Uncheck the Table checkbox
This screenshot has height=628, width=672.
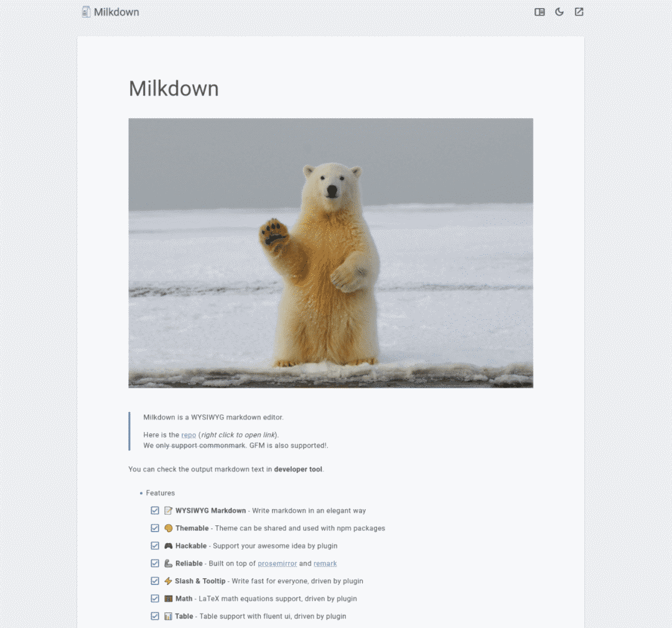(155, 616)
